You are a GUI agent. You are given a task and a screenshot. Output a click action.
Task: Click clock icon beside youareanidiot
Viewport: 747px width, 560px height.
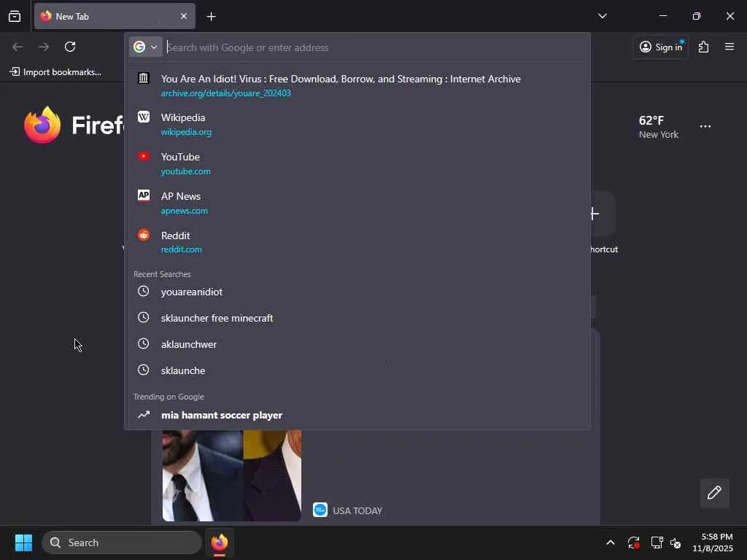point(144,291)
